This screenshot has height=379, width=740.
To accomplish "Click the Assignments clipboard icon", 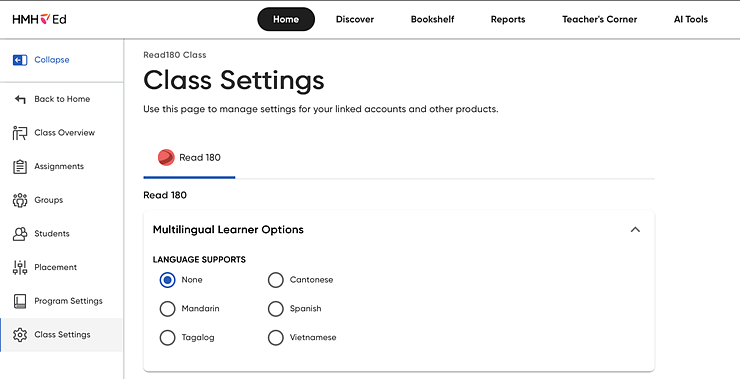I will click(20, 167).
